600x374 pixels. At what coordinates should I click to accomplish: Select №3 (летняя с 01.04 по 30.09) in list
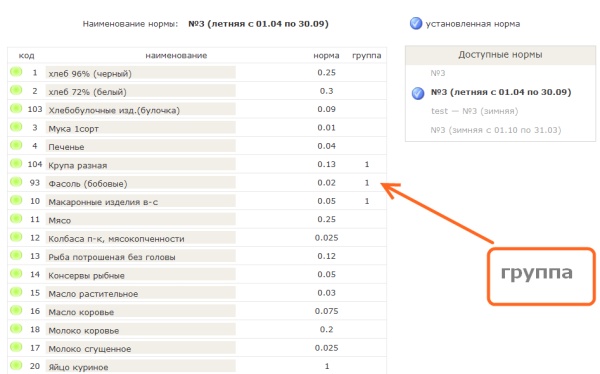tap(501, 92)
